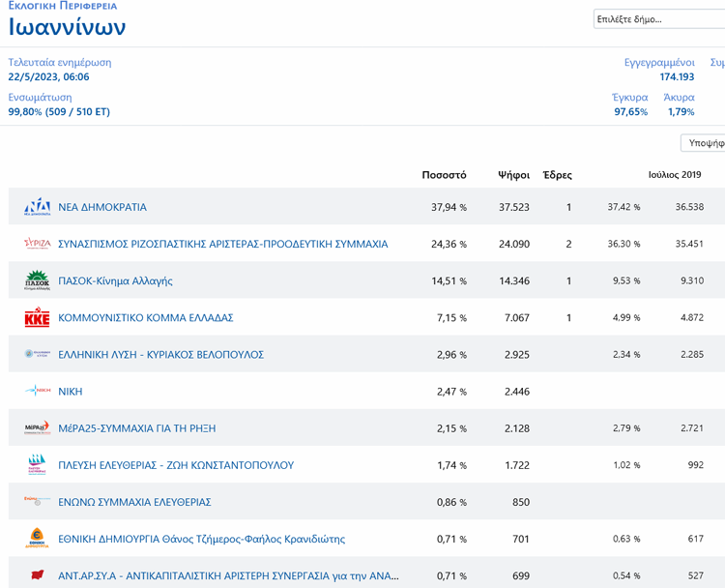725x588 pixels.
Task: Open the ΚΟΜΜΟΥΝΙΣΤΙΚΟ ΚΟΜΜΑ ΕΛΛΑΔΑΣ link
Action: click(x=146, y=318)
